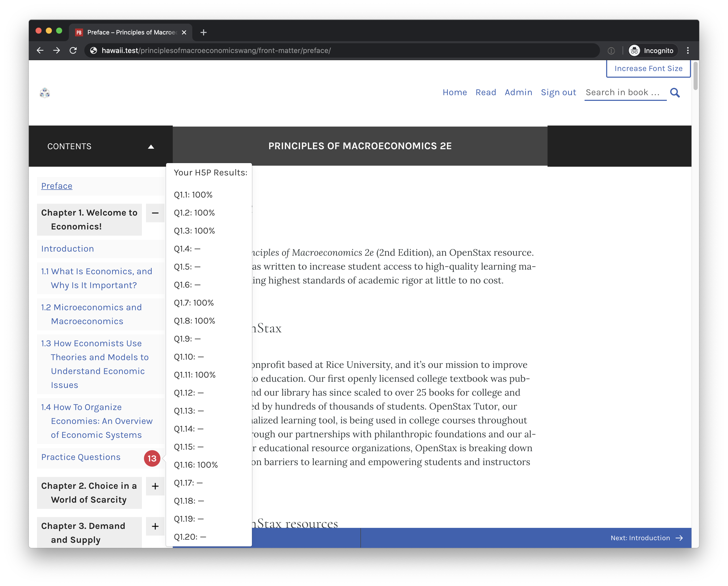This screenshot has width=728, height=586.
Task: Click the address bar URL
Action: (216, 50)
